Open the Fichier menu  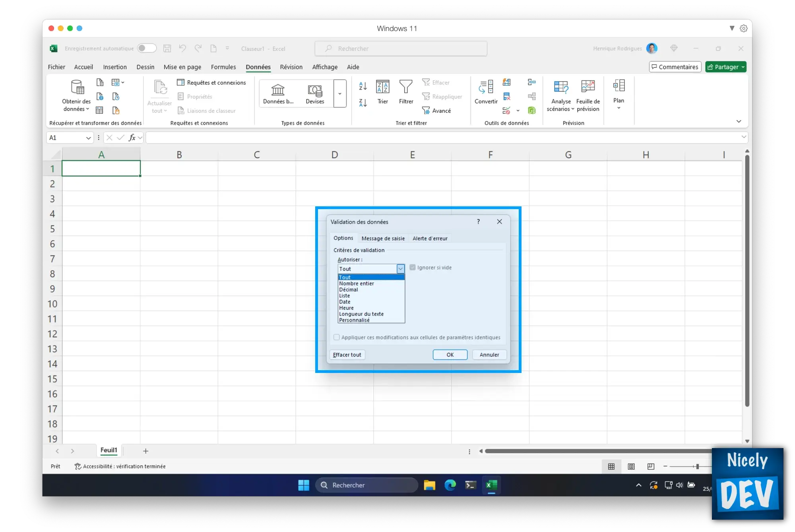(x=56, y=67)
